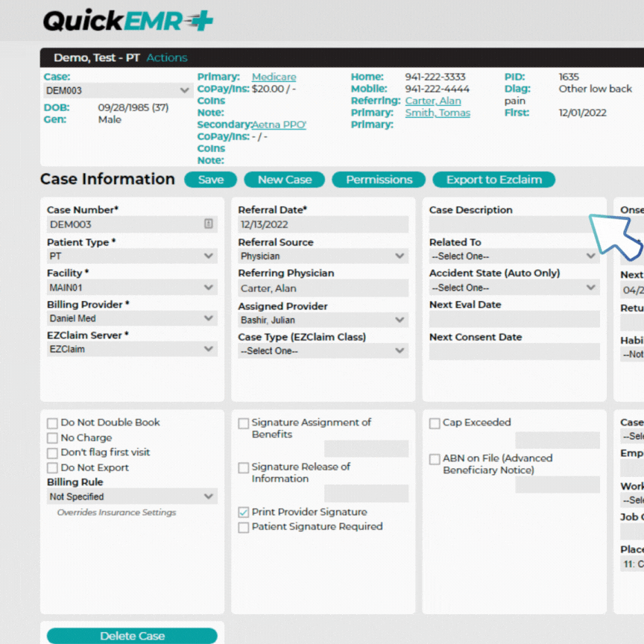
Task: Open the Permissions dialog
Action: coord(379,180)
